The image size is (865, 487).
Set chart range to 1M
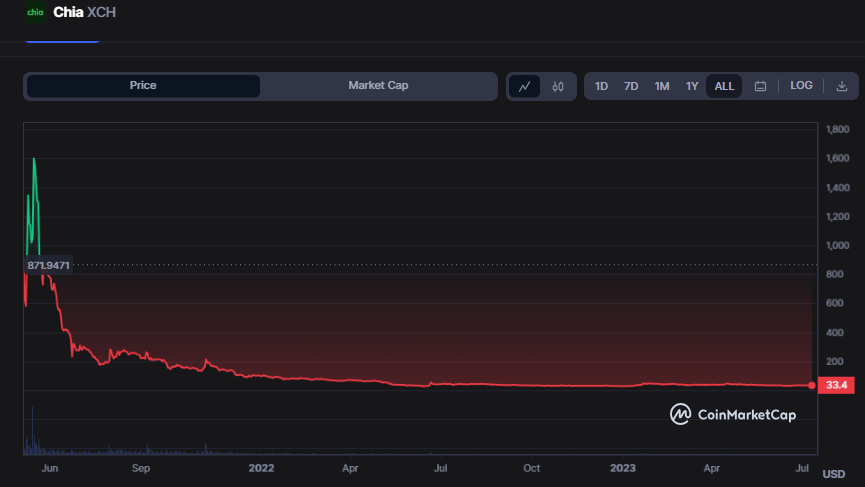(662, 86)
